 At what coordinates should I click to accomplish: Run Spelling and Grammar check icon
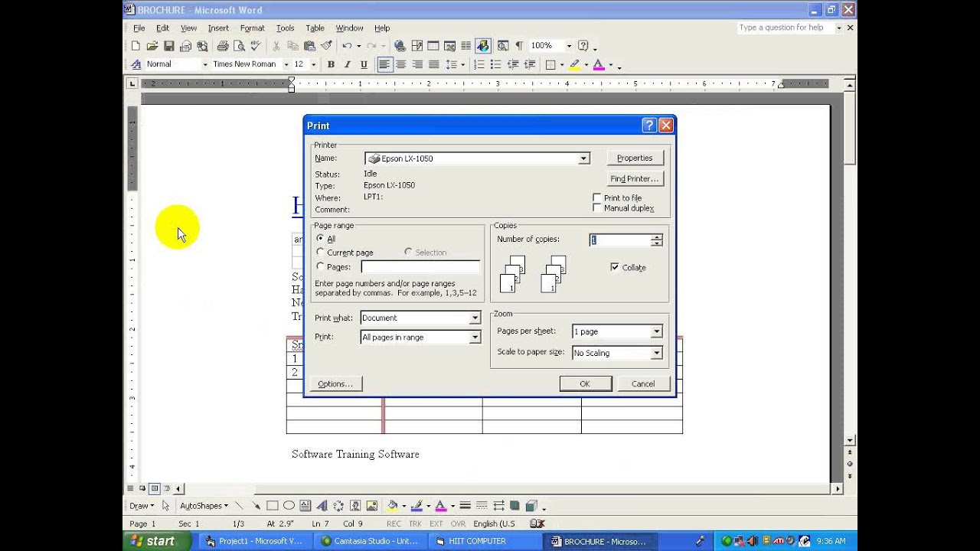click(256, 46)
